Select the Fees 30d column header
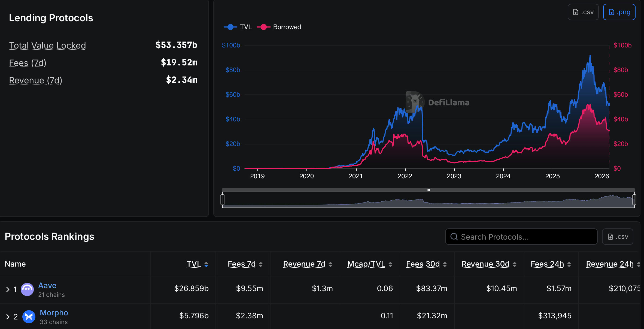644x329 pixels. point(423,264)
